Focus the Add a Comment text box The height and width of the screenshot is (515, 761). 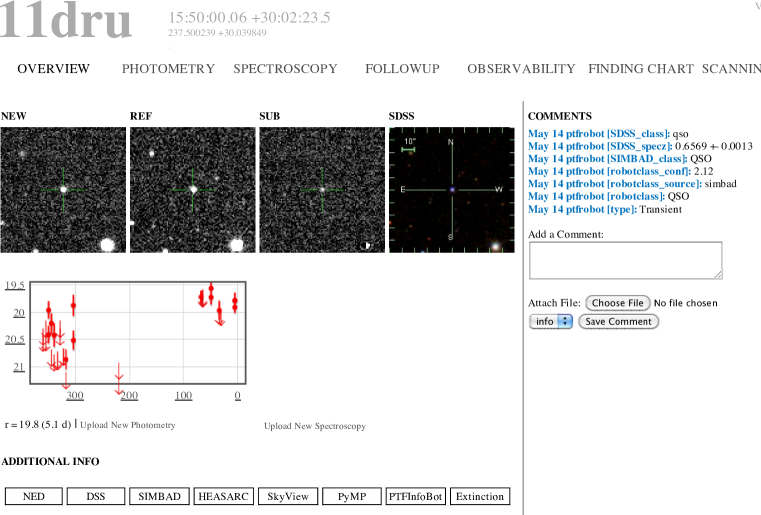[625, 260]
